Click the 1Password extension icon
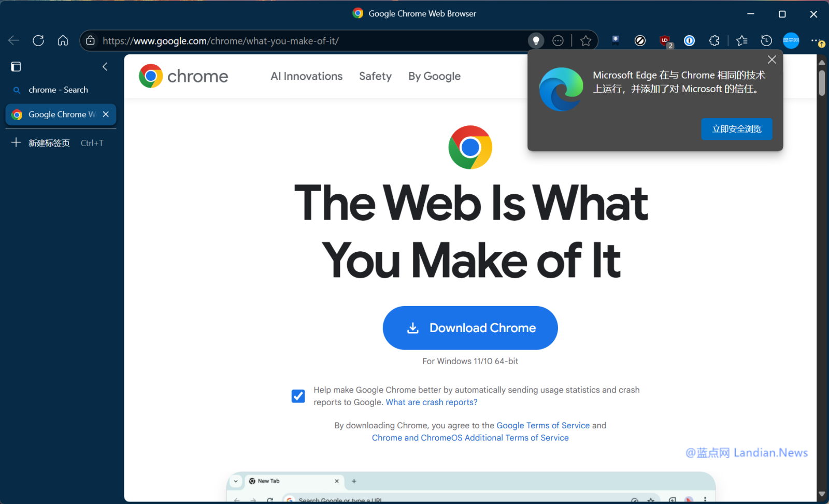The image size is (829, 504). (689, 40)
